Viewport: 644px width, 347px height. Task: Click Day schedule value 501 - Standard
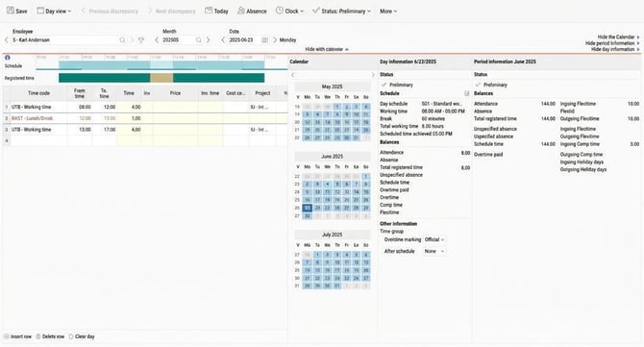click(x=441, y=104)
